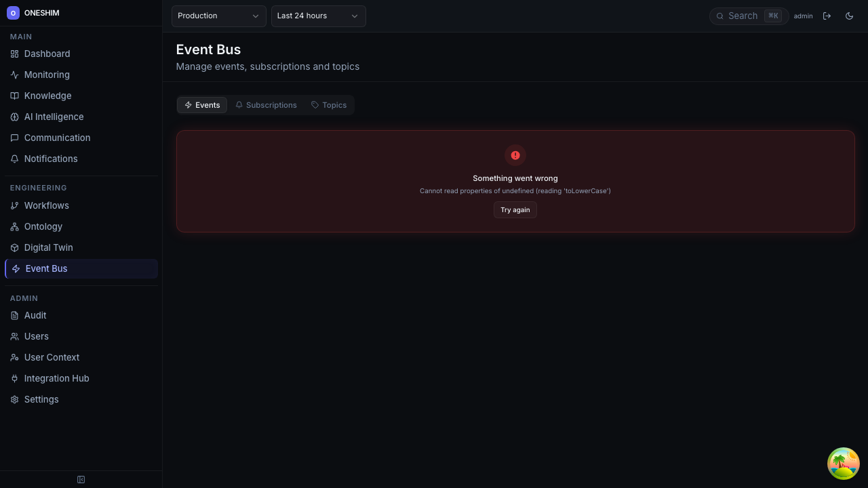Click the ONESHIM logo icon
The width and height of the screenshot is (868, 488).
pyautogui.click(x=13, y=13)
